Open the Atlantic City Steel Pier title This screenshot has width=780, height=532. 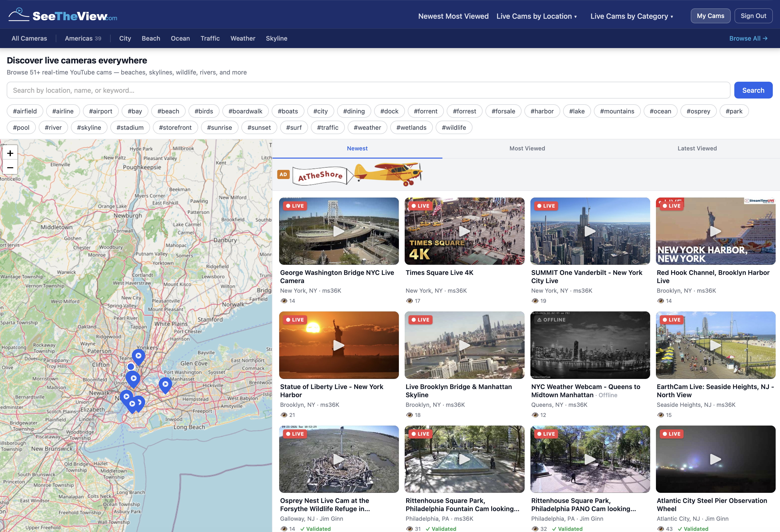[x=711, y=505]
